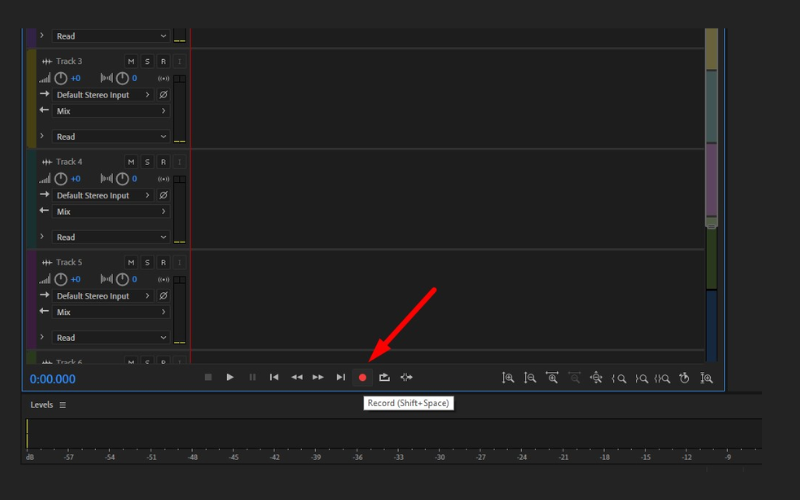
Task: Mute Track 3 with M button
Action: click(x=130, y=62)
